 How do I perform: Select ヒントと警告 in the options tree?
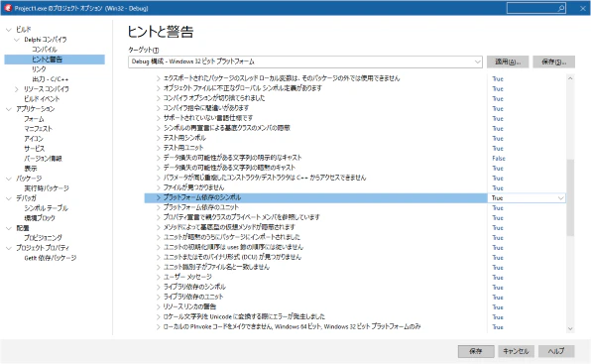(x=48, y=60)
